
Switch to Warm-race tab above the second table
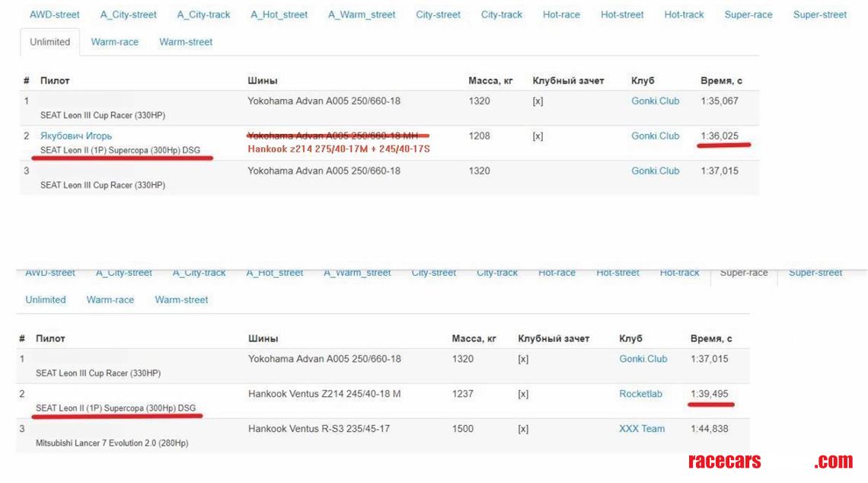tap(110, 299)
